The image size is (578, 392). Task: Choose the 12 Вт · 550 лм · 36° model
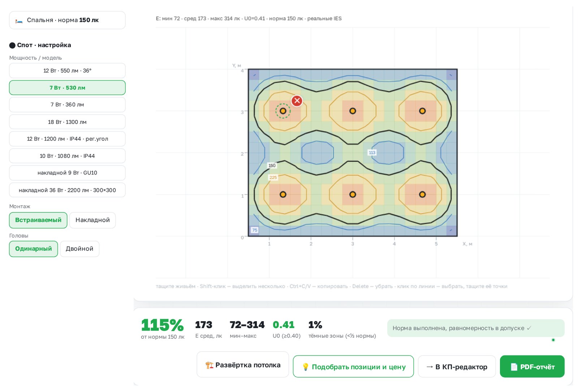67,70
